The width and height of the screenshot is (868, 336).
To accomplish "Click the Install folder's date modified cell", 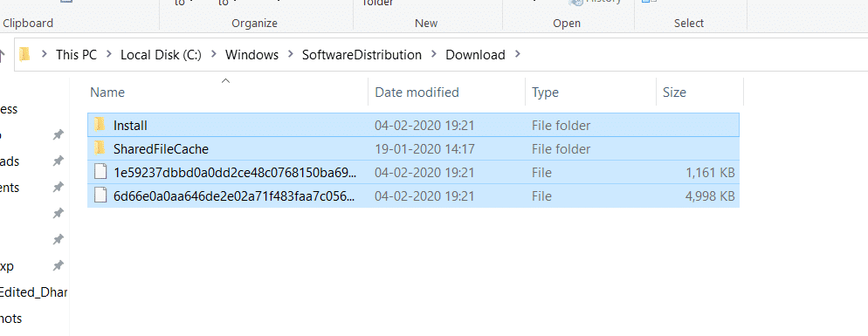I will tap(424, 126).
